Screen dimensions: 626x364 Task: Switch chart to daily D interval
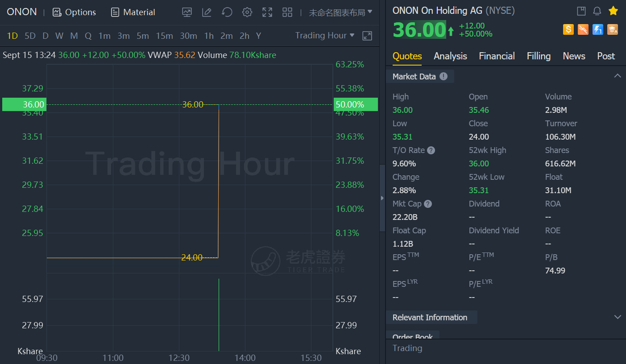click(x=46, y=36)
